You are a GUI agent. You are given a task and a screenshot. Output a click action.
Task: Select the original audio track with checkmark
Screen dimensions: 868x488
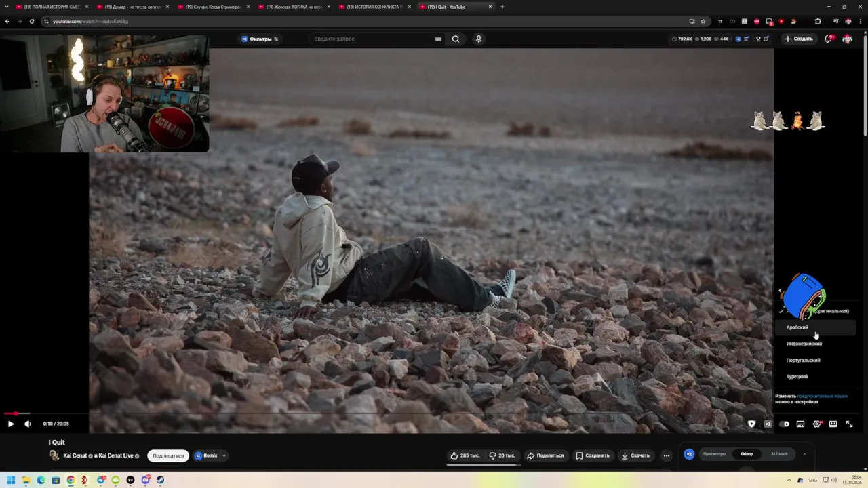(x=815, y=311)
